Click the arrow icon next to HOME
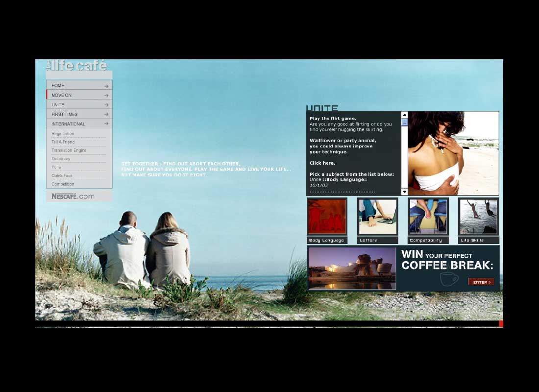Screen dimensions: 539x392 pyautogui.click(x=106, y=86)
